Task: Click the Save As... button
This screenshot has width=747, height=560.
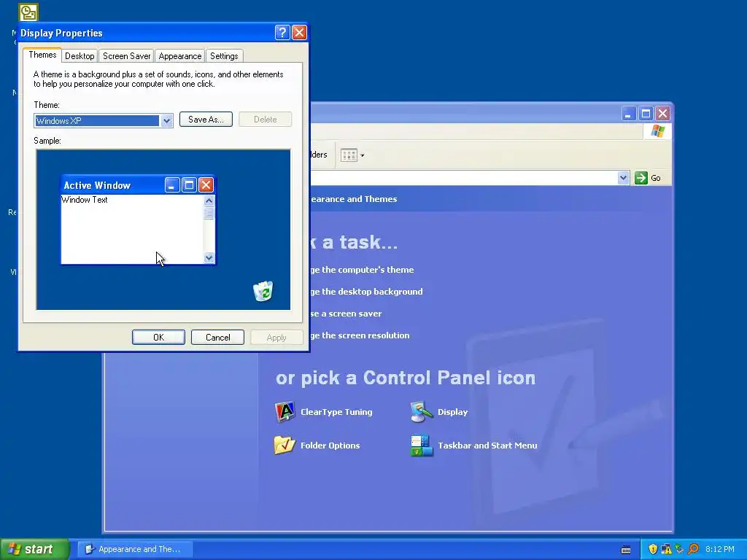Action: pos(206,119)
